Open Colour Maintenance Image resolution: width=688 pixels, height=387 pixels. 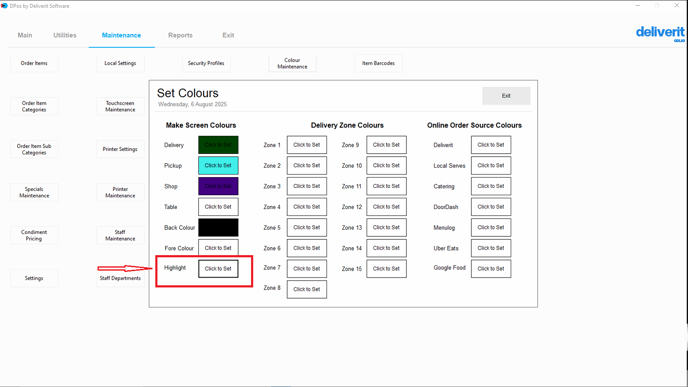coord(292,63)
